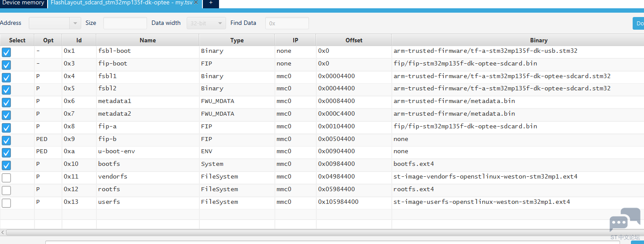The height and width of the screenshot is (244, 644).
Task: Click the Size input field
Action: (x=125, y=23)
